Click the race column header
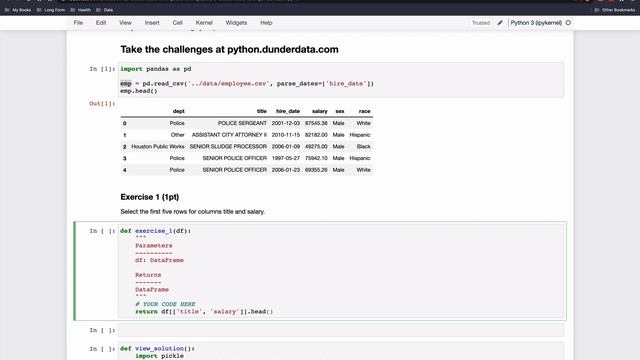This screenshot has width=640, height=360. 364,111
